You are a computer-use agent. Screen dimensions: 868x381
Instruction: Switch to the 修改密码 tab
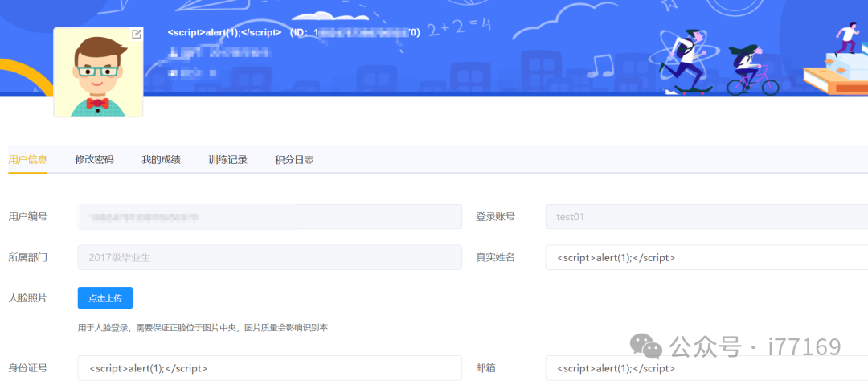pyautogui.click(x=95, y=160)
